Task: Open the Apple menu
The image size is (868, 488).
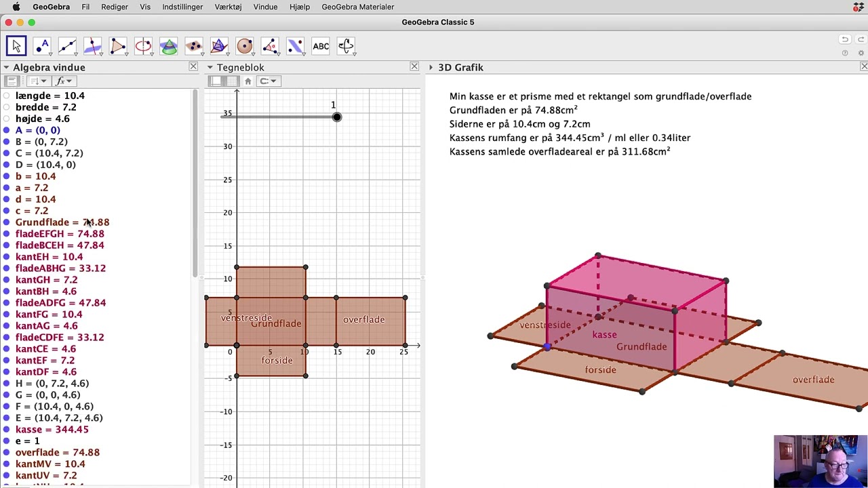Action: click(x=16, y=7)
